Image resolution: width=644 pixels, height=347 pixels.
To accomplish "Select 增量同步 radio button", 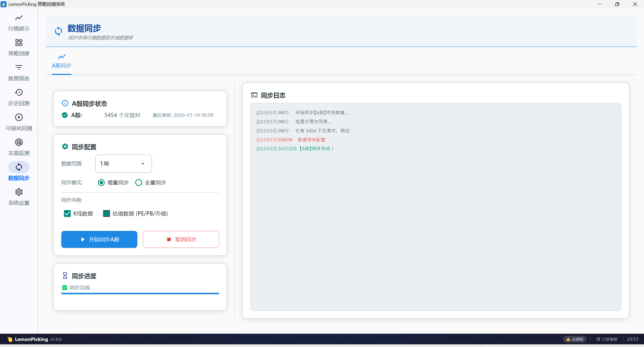I will (101, 182).
